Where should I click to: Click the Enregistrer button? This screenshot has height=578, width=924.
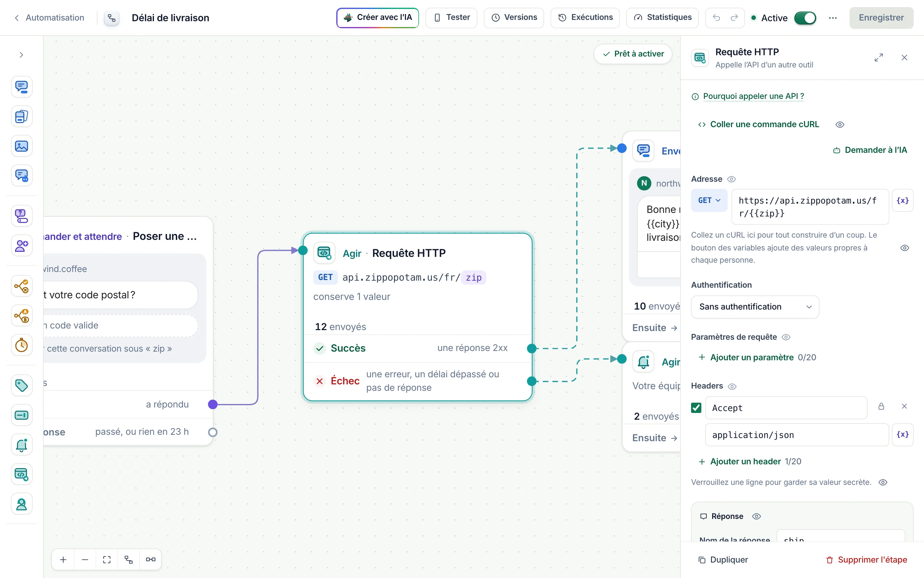tap(881, 18)
